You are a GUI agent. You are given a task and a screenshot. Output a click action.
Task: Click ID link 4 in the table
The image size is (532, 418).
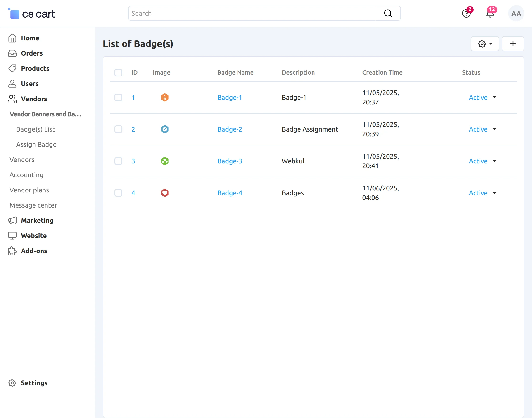point(133,193)
